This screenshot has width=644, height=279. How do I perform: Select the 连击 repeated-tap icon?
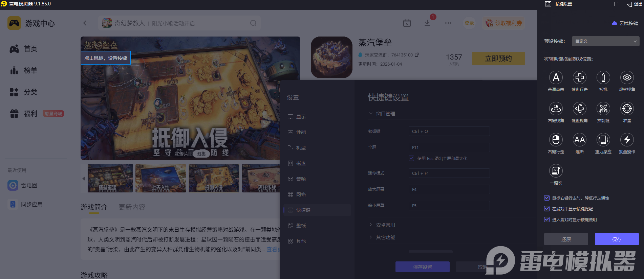(579, 140)
